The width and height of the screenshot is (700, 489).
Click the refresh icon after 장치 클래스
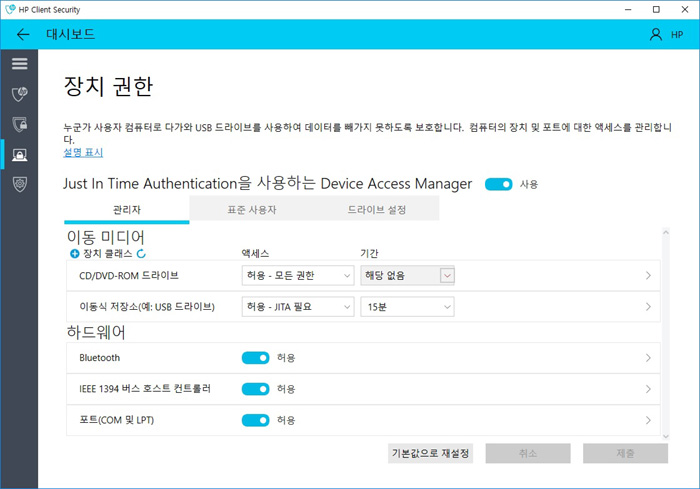(141, 254)
